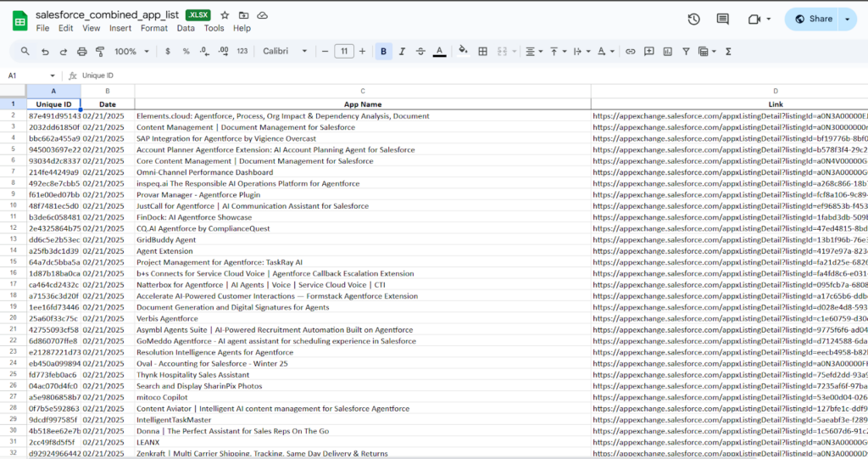Click the paint format roller icon
Screen dimensions: 868x459
[100, 52]
